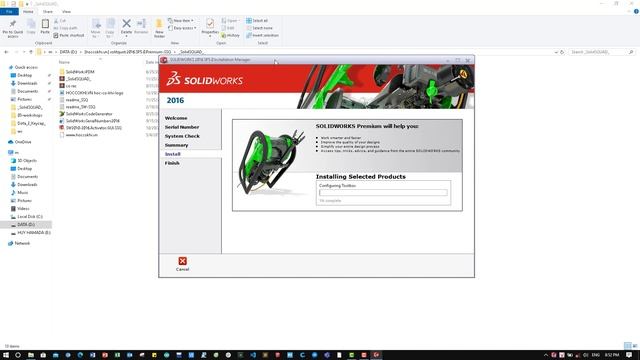640x360 pixels.
Task: Sort files by the Name column header
Action: pyautogui.click(x=64, y=62)
